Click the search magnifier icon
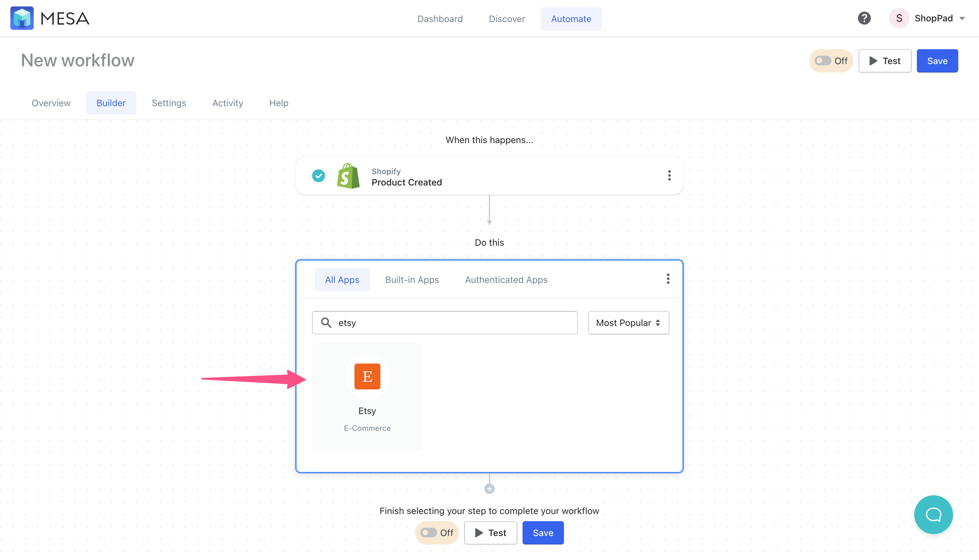 pos(326,322)
